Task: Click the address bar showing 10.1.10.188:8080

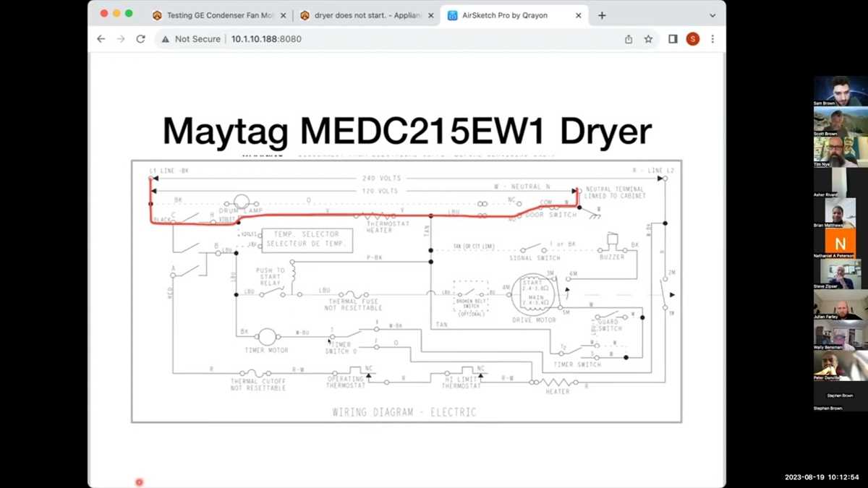Action: tap(266, 39)
